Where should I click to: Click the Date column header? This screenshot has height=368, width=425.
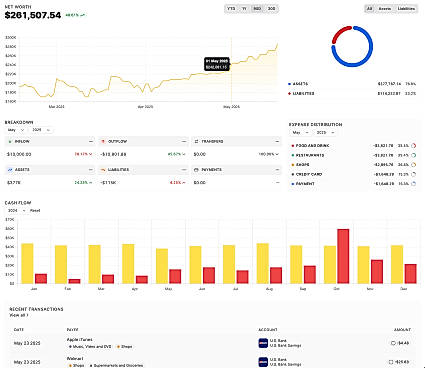pyautogui.click(x=19, y=330)
